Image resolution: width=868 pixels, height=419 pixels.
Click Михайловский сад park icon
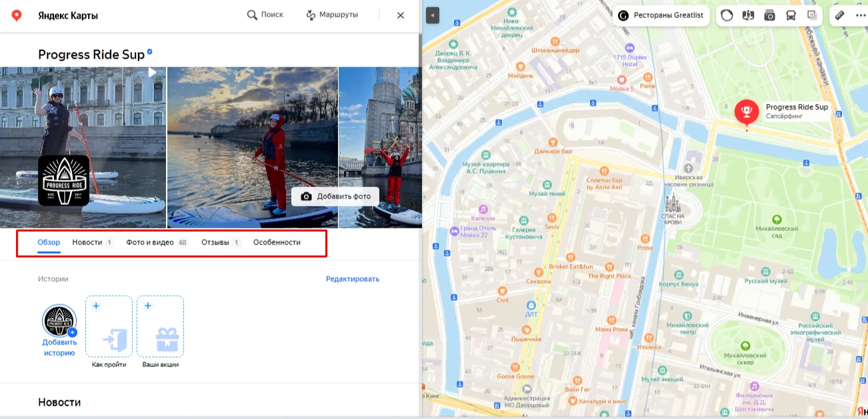tap(777, 220)
